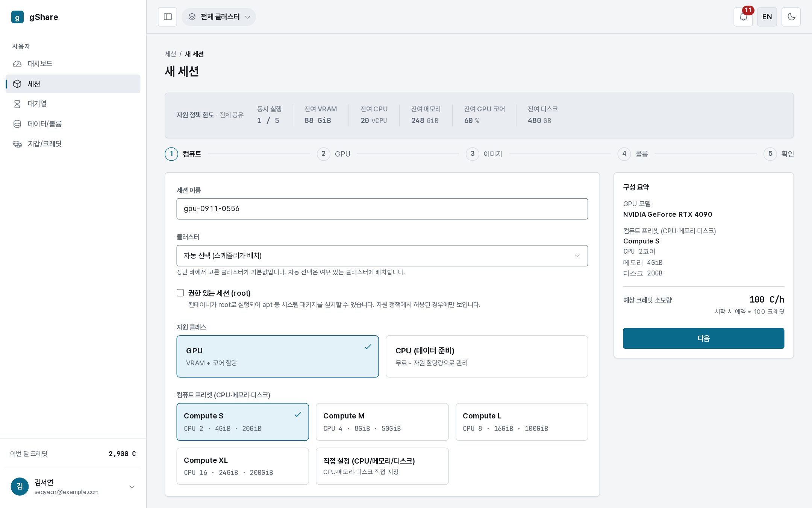Switch to dark mode moon icon
This screenshot has width=812, height=508.
[791, 17]
